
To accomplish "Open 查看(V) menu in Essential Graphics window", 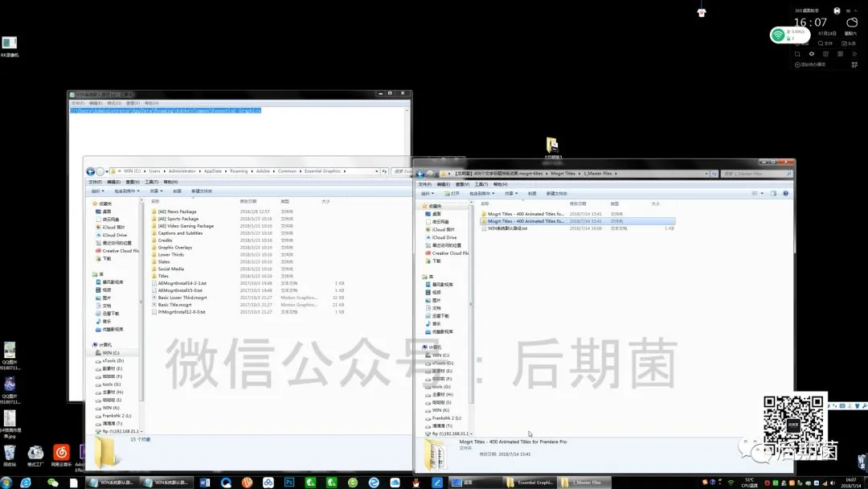I will point(133,183).
